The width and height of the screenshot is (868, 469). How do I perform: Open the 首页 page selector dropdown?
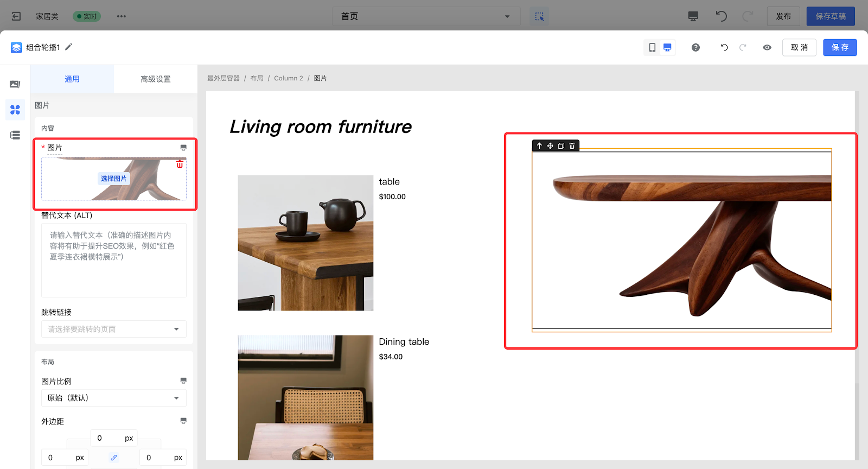pos(426,16)
